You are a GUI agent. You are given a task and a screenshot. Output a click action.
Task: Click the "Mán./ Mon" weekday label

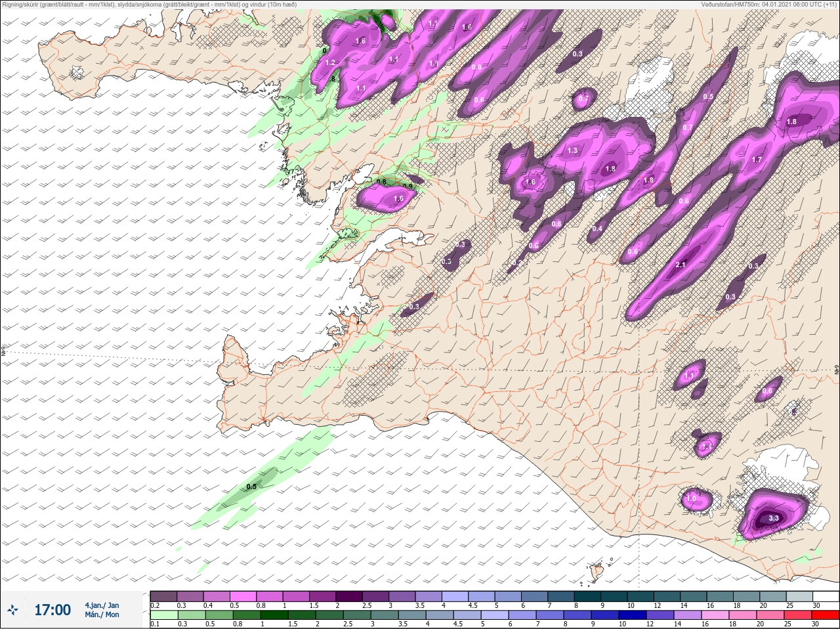click(x=102, y=615)
